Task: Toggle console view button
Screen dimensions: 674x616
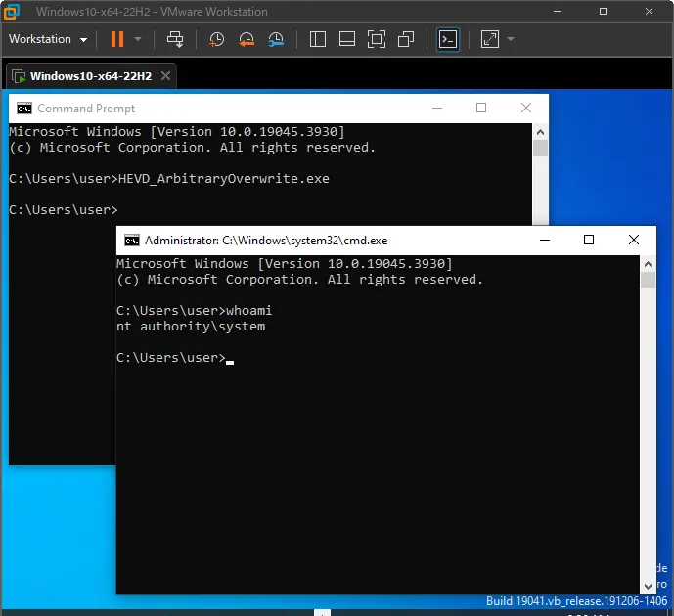Action: [x=448, y=39]
